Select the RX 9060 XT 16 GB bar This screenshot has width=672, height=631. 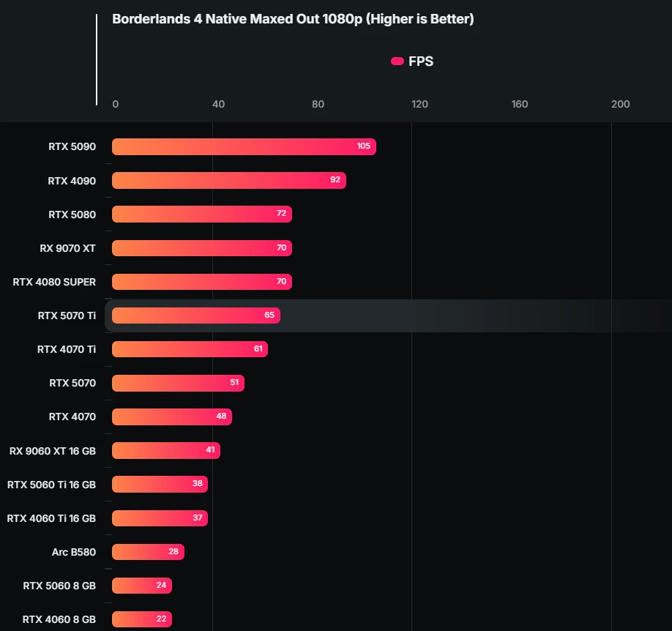(166, 450)
